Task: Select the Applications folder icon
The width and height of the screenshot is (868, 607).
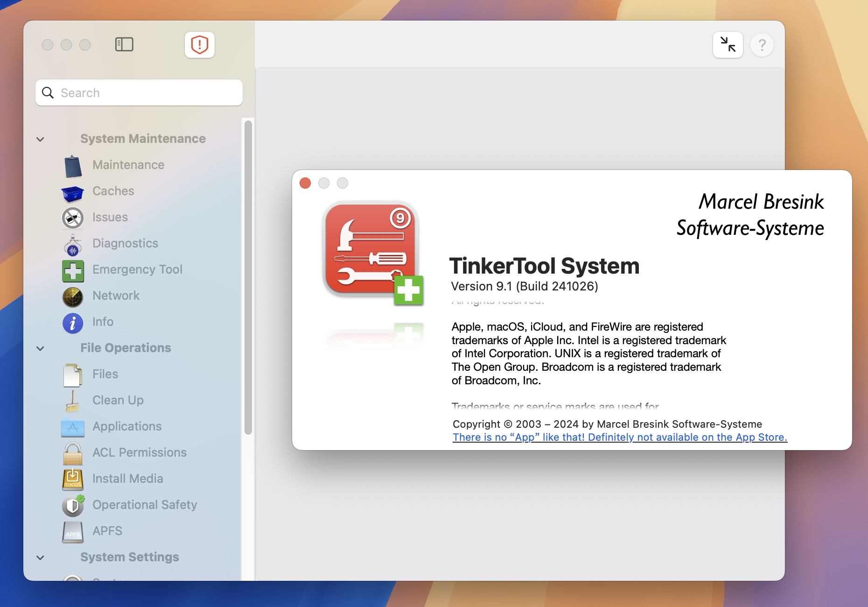Action: tap(73, 428)
